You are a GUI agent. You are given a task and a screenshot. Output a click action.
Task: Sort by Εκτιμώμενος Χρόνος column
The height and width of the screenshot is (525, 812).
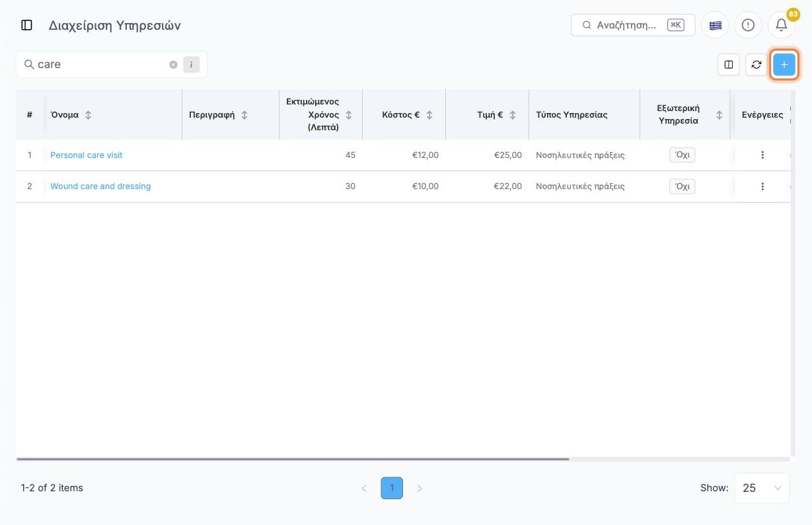pyautogui.click(x=349, y=115)
